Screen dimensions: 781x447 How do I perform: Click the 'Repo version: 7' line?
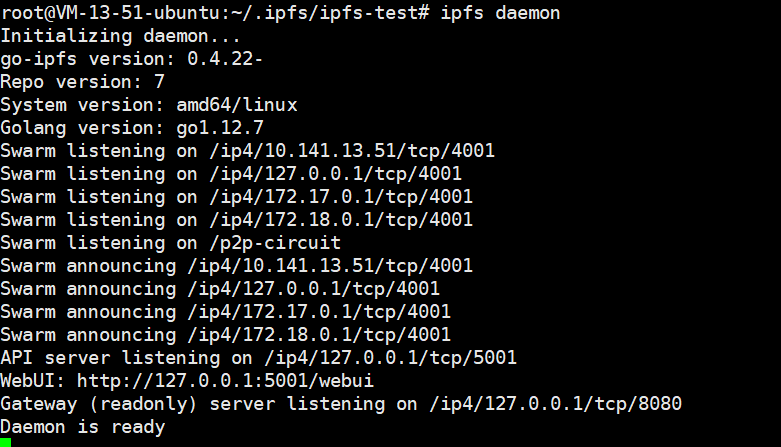coord(82,82)
